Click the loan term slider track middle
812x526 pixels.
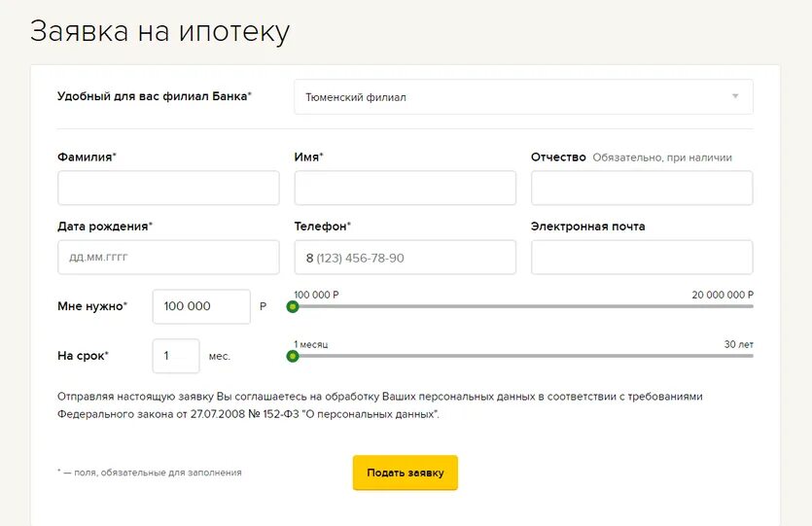click(523, 356)
